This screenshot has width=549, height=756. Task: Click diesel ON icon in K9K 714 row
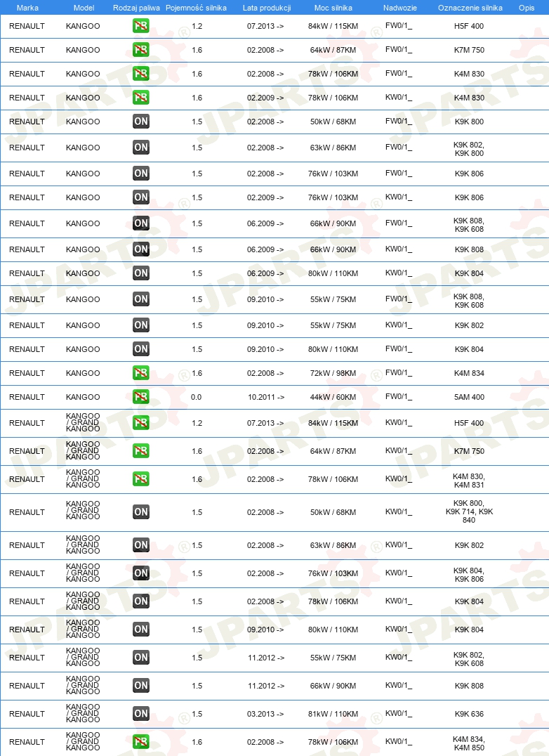[x=141, y=512]
